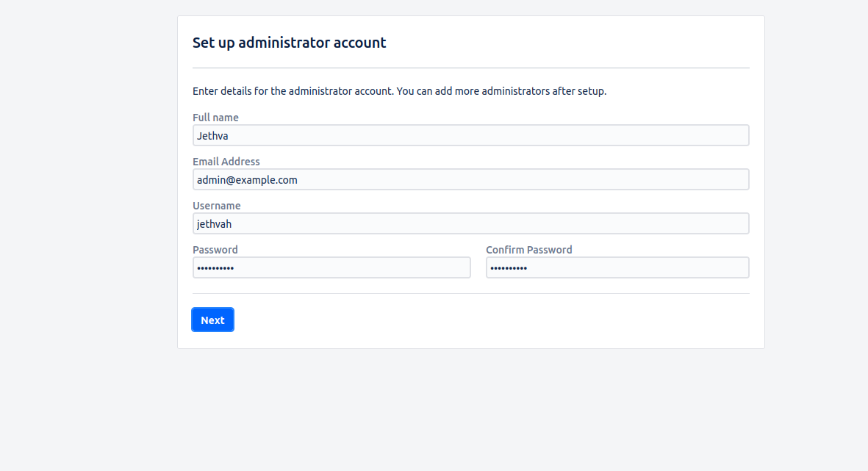Focus the Email Address input field
Screen dimensions: 868x471
470,179
